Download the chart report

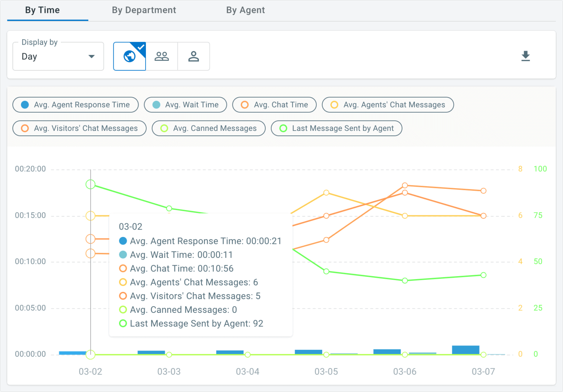(x=525, y=56)
